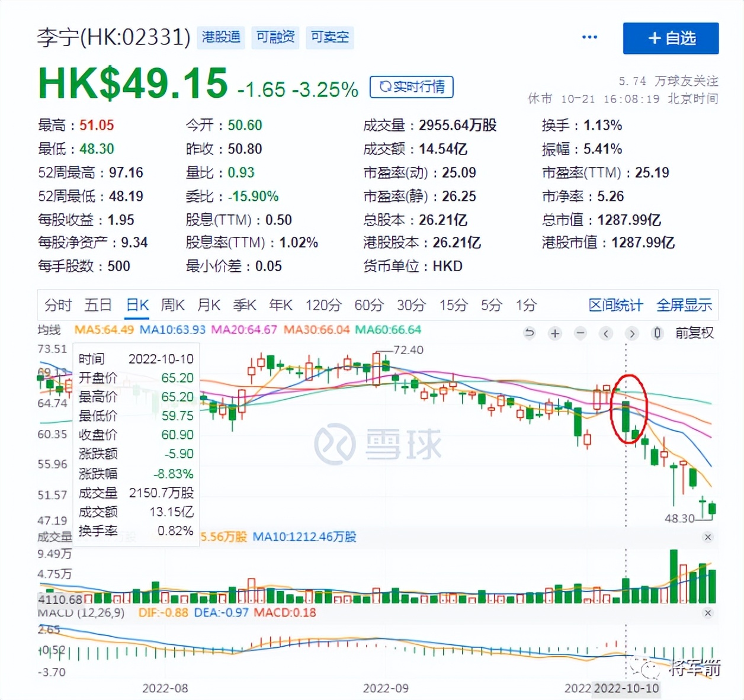Click the 港股通 badge next to the stock name
This screenshot has width=744, height=700.
(x=220, y=37)
